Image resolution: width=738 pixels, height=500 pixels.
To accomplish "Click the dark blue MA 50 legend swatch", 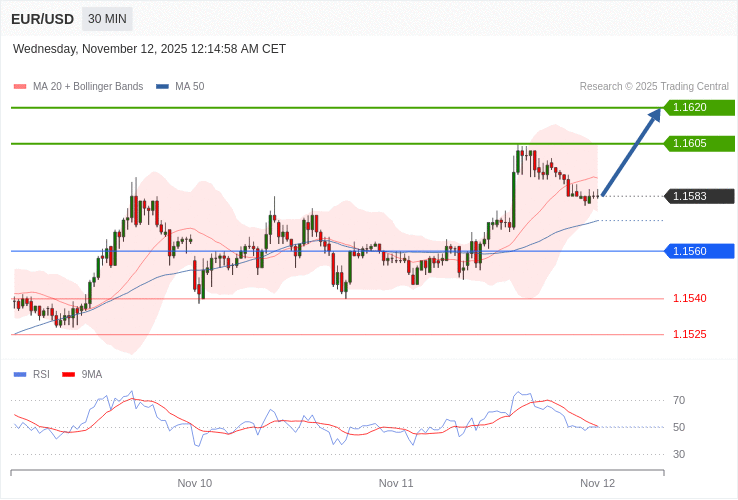I will pos(162,87).
